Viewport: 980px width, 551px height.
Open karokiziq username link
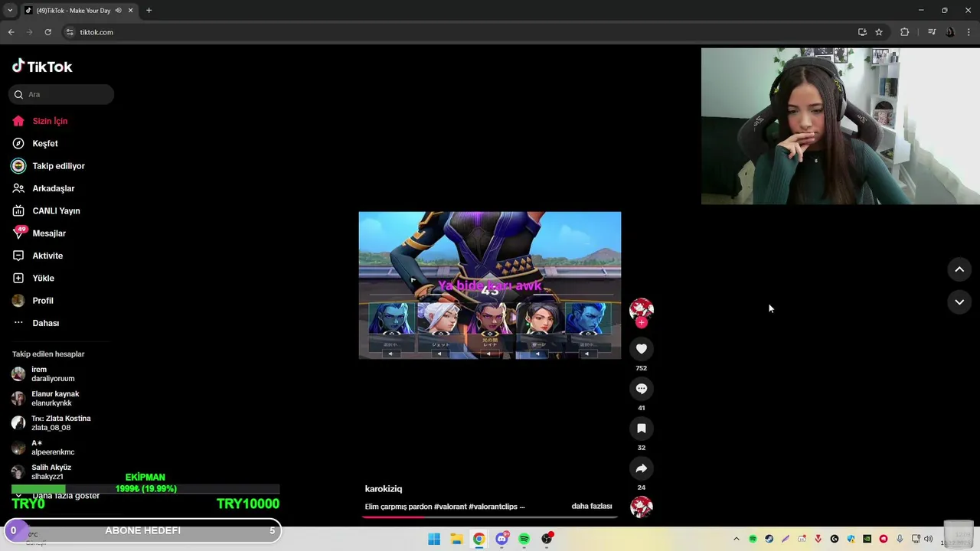(384, 489)
